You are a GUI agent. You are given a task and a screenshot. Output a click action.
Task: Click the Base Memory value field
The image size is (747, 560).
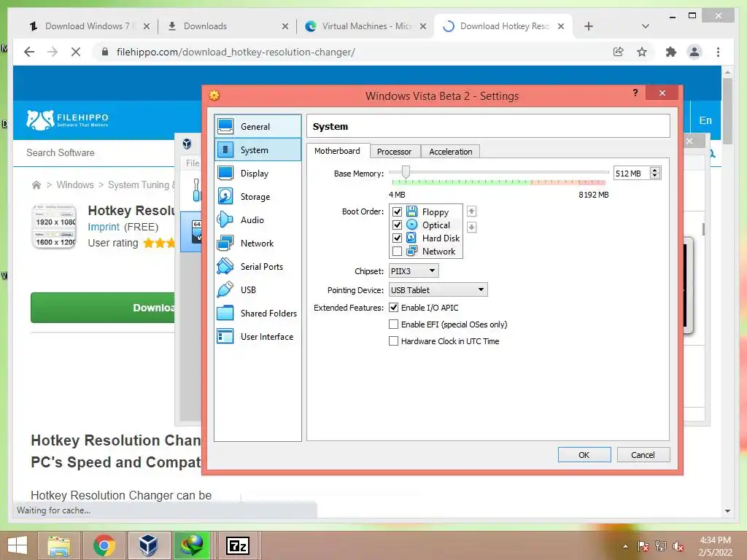click(632, 174)
